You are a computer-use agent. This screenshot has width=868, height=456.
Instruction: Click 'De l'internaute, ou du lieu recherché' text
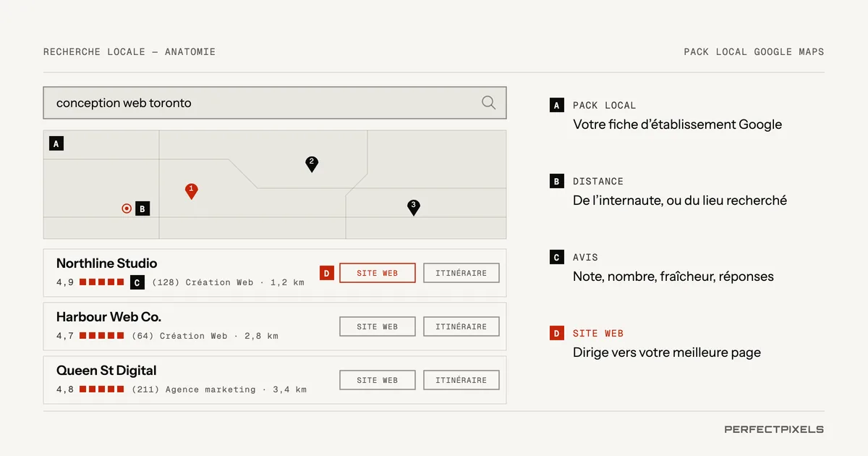coord(680,200)
